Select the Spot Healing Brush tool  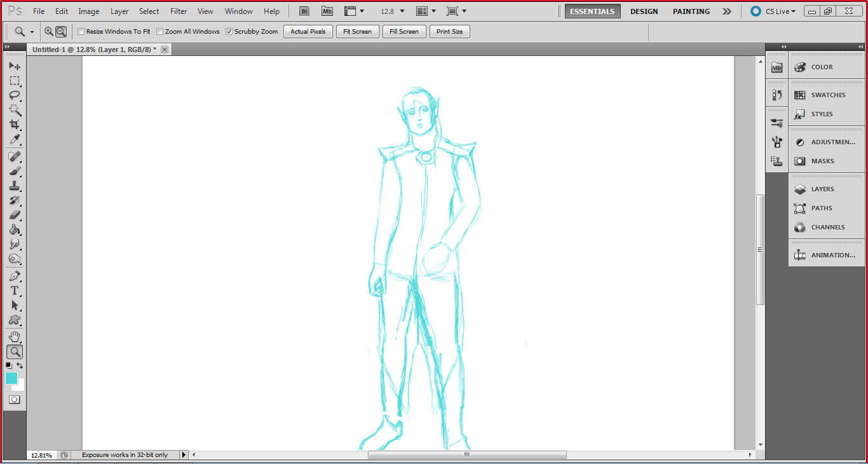coord(14,156)
